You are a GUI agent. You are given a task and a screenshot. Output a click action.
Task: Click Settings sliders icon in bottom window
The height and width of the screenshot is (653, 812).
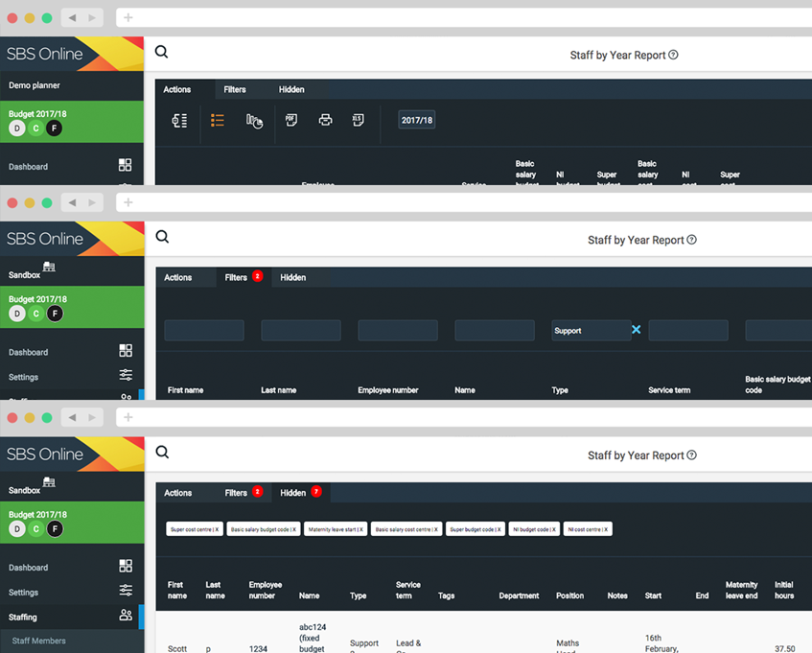(x=126, y=591)
